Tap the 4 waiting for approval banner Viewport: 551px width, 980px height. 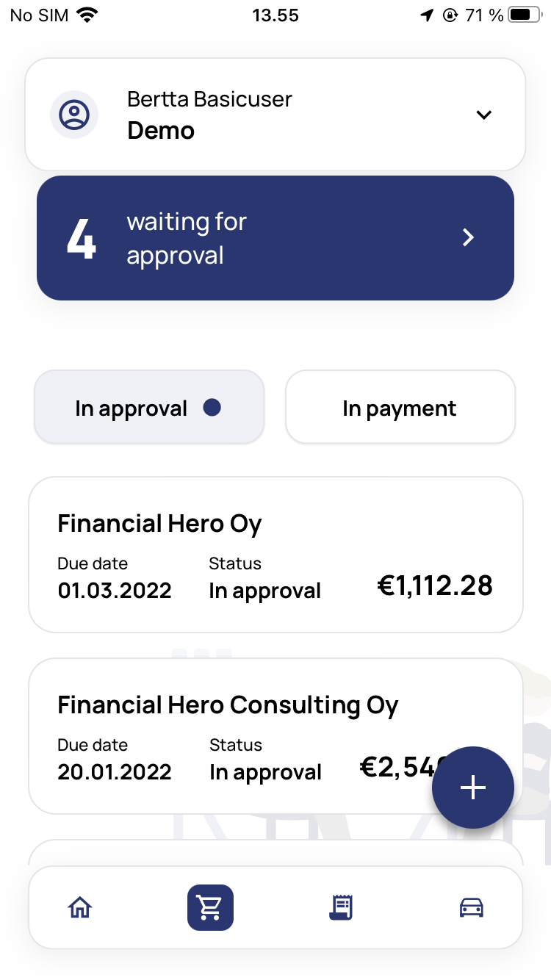[275, 238]
